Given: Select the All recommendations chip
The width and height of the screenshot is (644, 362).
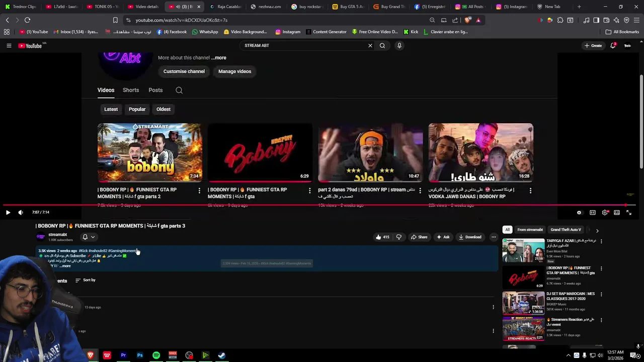Looking at the screenshot, I should tap(507, 230).
